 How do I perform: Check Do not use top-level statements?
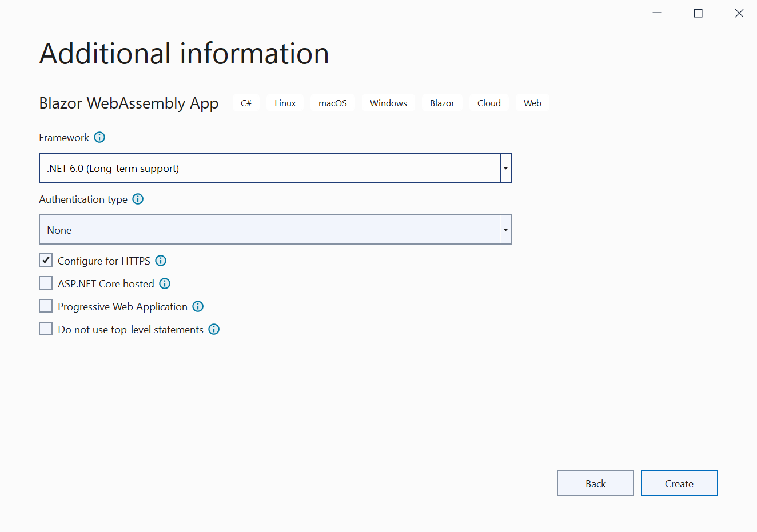pyautogui.click(x=46, y=329)
